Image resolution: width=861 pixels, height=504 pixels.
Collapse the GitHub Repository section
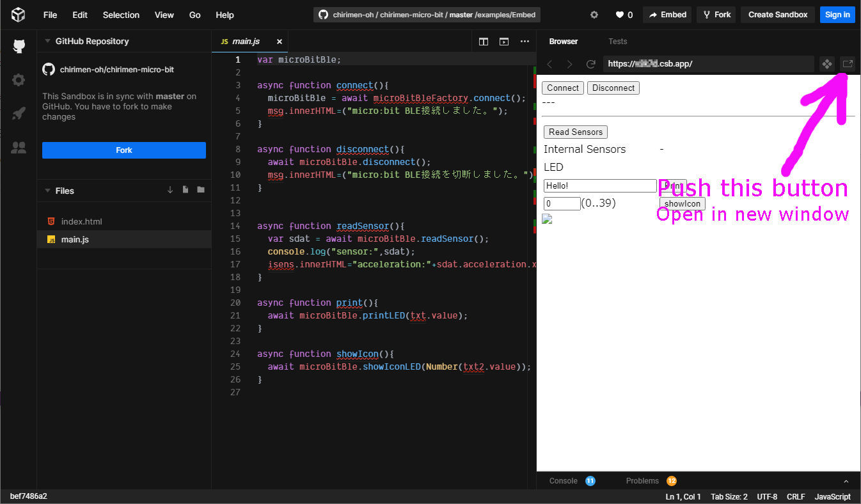tap(48, 40)
